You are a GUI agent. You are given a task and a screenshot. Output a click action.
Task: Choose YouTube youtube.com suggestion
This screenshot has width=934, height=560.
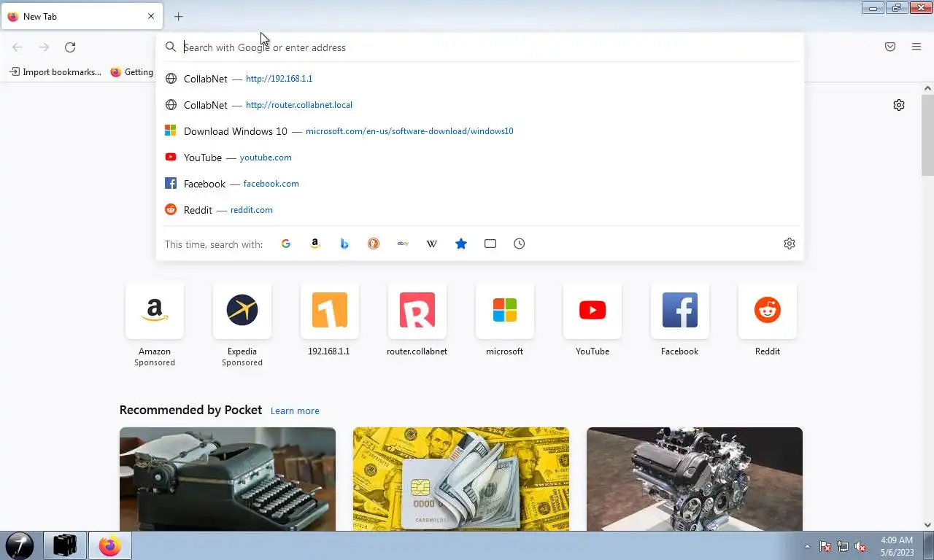click(x=479, y=157)
